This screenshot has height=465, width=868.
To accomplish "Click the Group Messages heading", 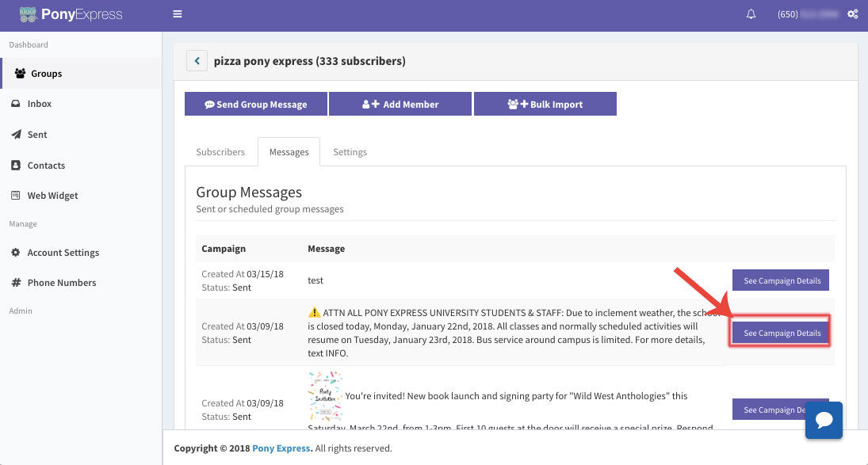I will (x=249, y=192).
